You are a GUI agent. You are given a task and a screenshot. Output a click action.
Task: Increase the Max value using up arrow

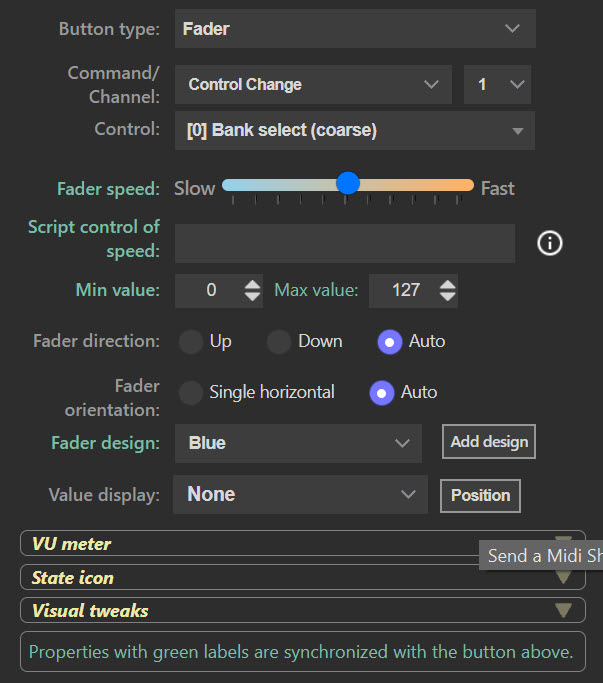(x=447, y=284)
